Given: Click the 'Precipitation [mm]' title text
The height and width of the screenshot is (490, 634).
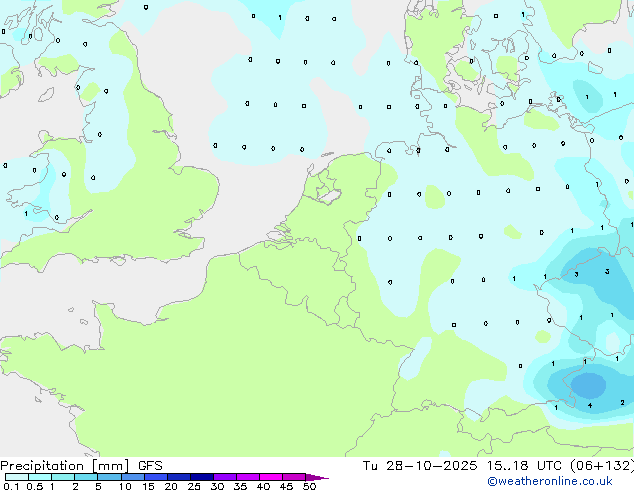Looking at the screenshot, I should tap(65, 466).
